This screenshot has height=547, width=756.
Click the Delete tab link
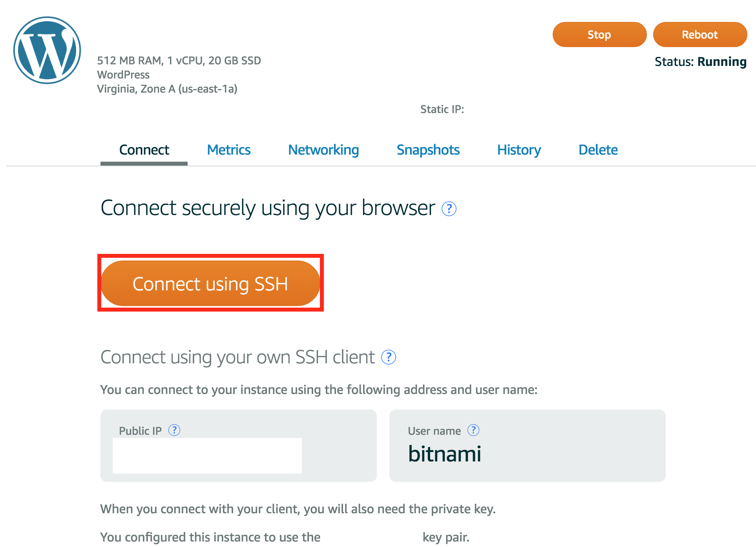[598, 149]
